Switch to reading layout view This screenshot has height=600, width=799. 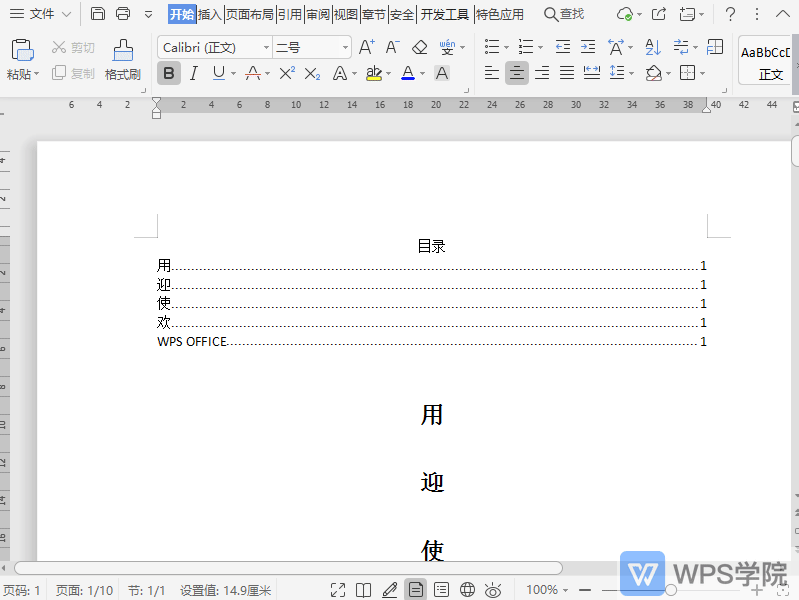pyautogui.click(x=363, y=590)
